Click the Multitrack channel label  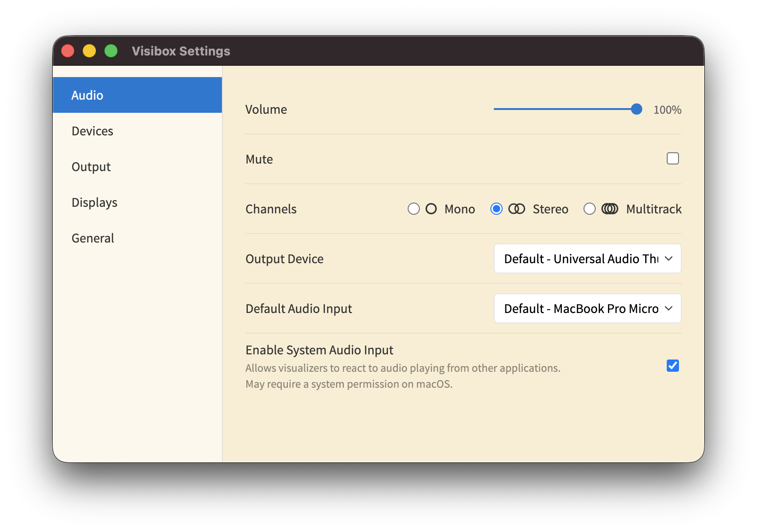pos(654,209)
